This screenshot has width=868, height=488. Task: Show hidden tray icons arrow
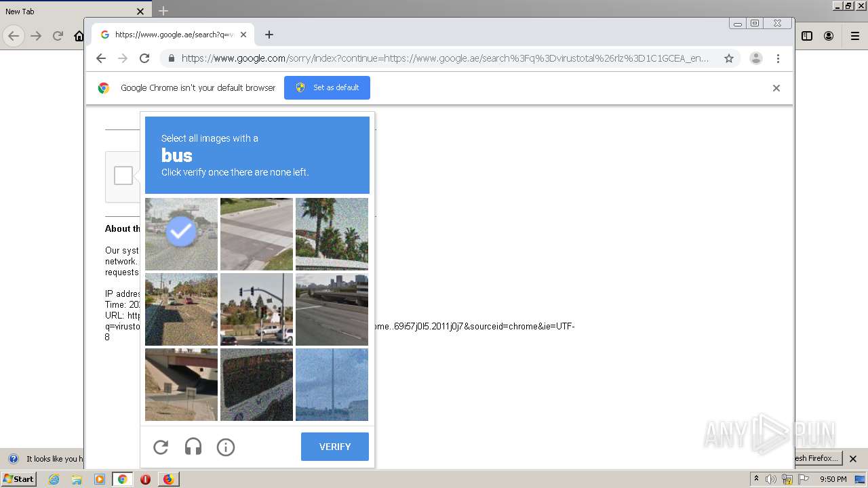(756, 479)
